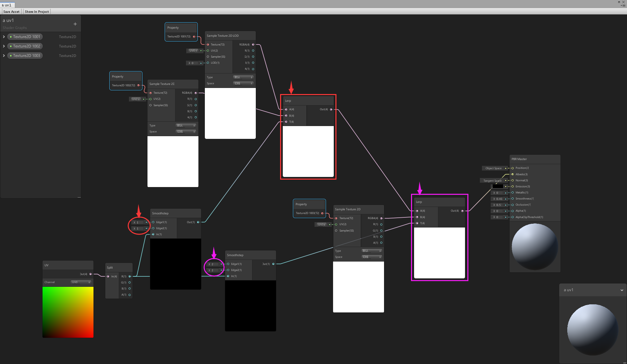Click the RGBA(4) output port on Sample Texture 2D LOD

[253, 44]
